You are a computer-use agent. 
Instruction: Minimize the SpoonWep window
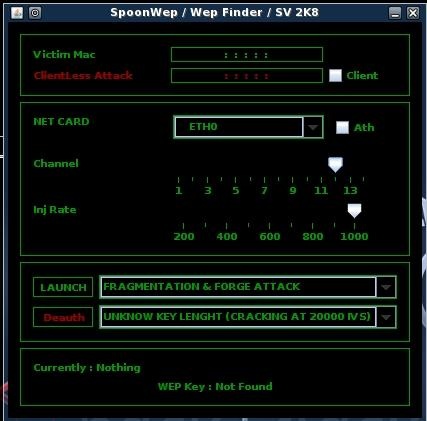pyautogui.click(x=395, y=13)
